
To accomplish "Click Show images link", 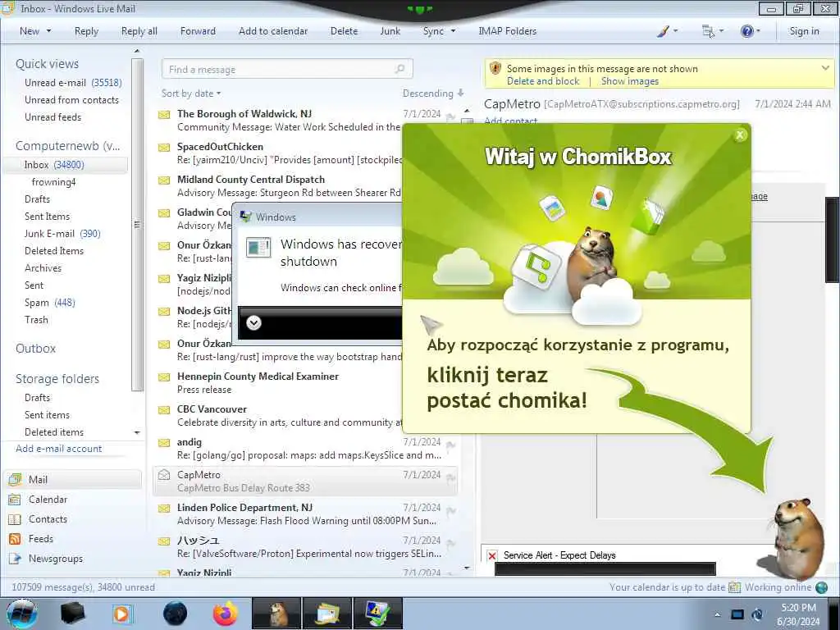I will point(630,81).
